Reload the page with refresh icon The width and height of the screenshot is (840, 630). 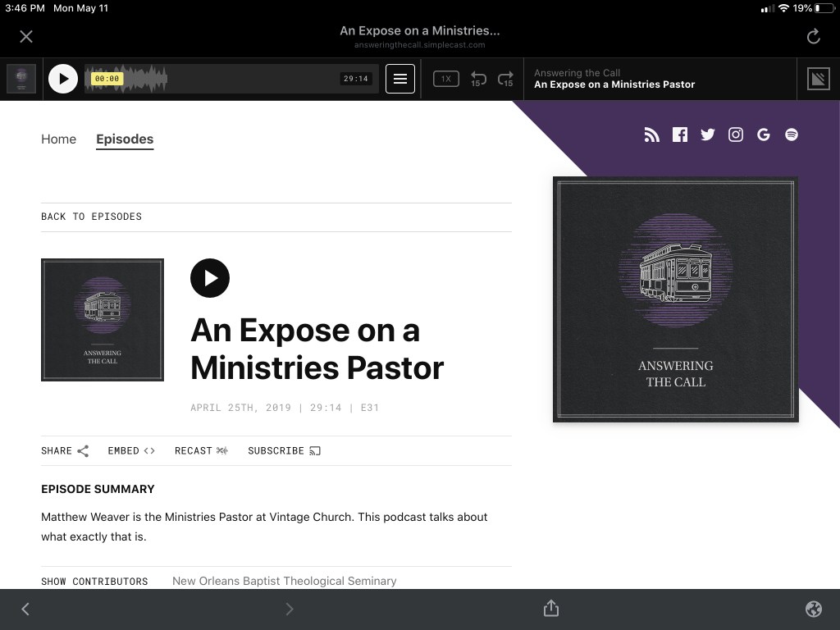pyautogui.click(x=813, y=36)
